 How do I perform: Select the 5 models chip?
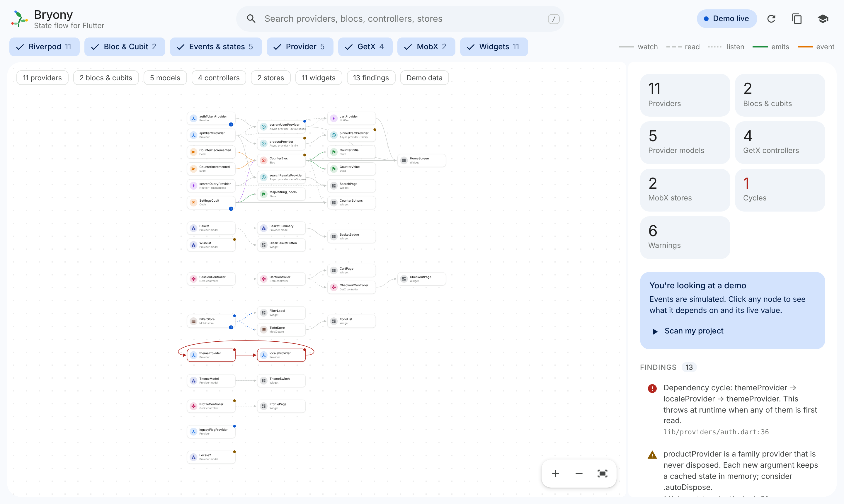click(165, 78)
